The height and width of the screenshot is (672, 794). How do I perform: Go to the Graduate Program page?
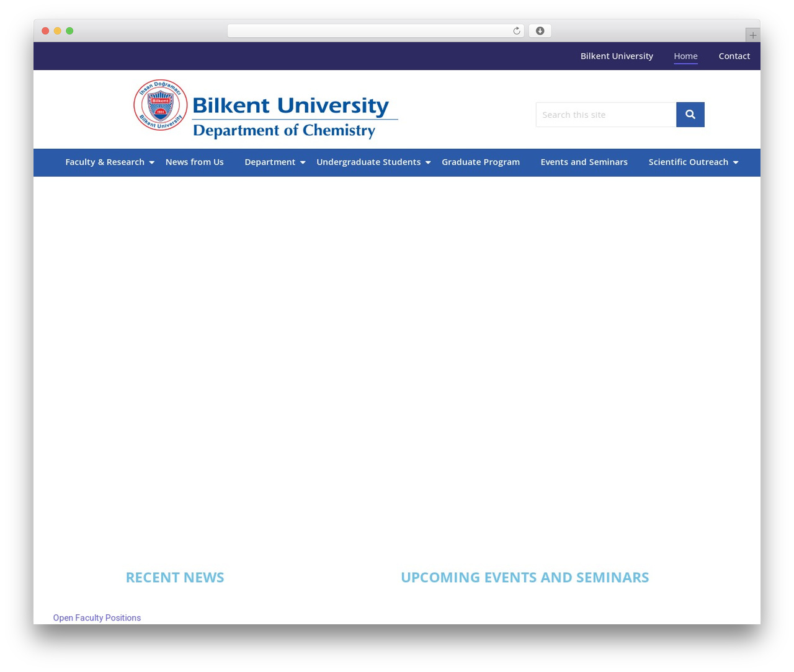tap(481, 162)
